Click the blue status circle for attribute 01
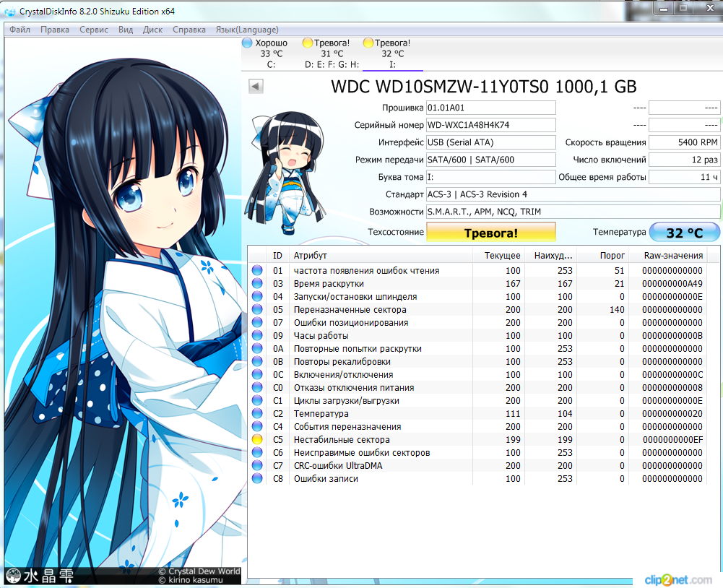 pyautogui.click(x=257, y=270)
